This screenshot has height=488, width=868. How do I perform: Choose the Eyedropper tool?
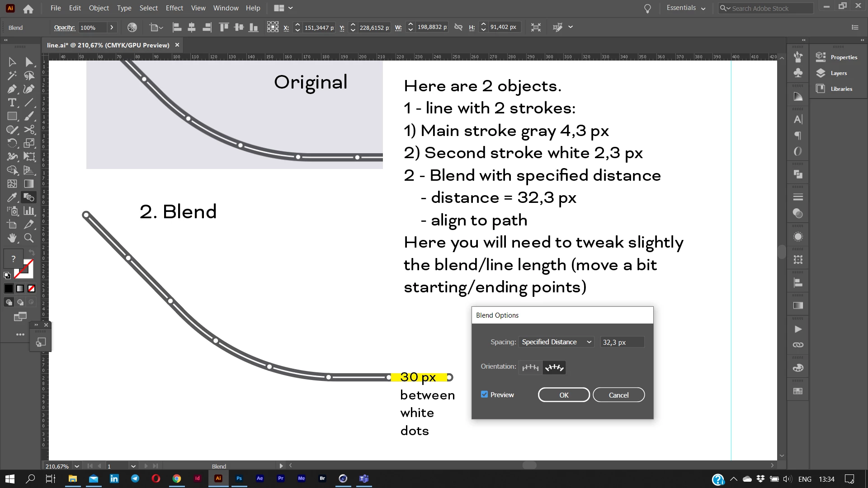coord(12,197)
